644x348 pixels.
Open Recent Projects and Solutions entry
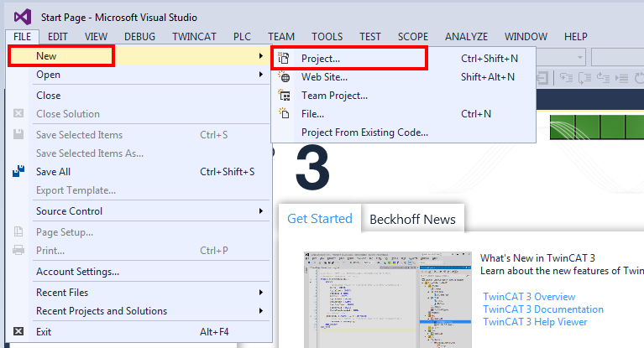[x=139, y=310]
